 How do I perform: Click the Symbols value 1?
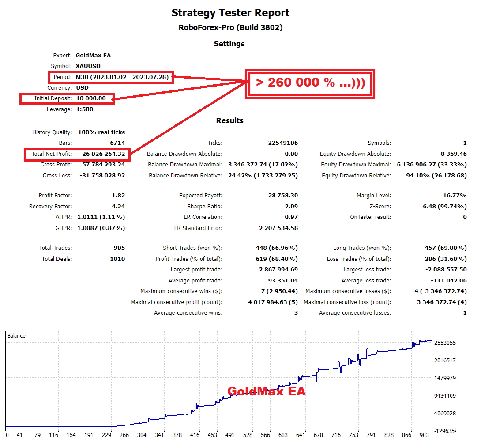[465, 143]
